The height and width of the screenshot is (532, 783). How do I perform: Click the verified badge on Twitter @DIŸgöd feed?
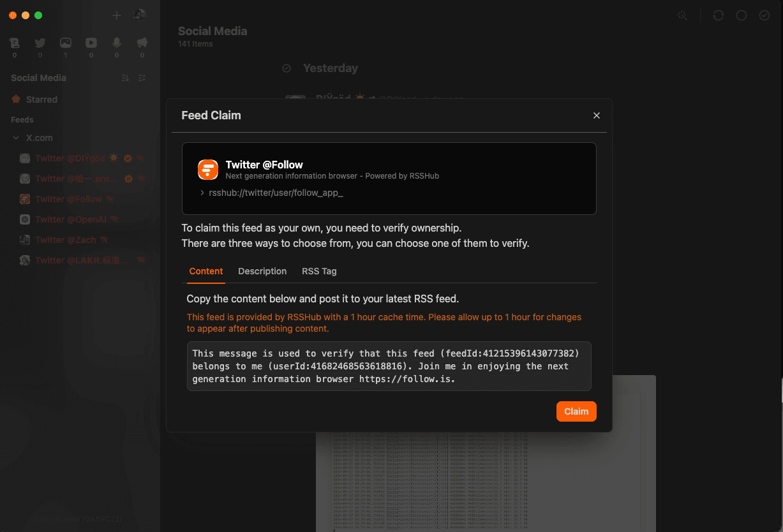coord(128,158)
